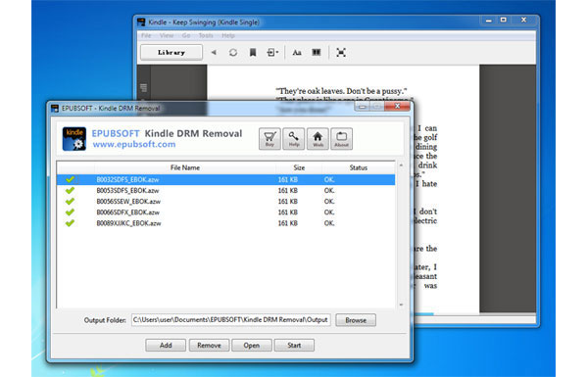The width and height of the screenshot is (588, 377).
Task: Toggle Kindle column layout icon
Action: click(317, 52)
